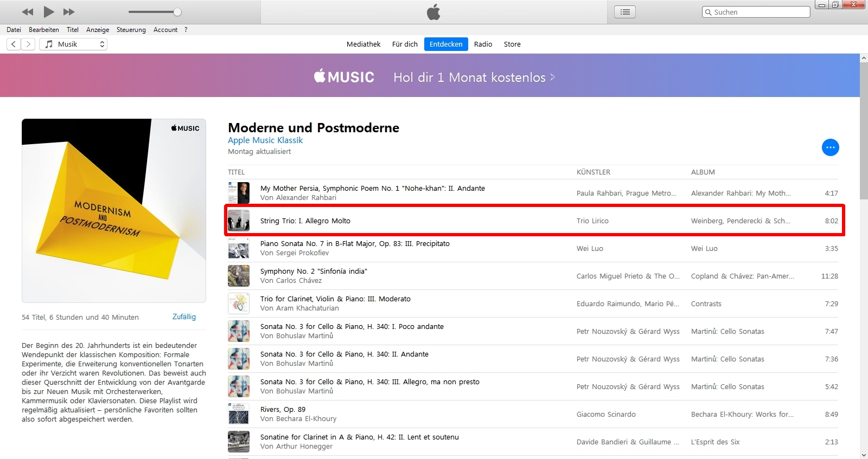Click the Play button
The width and height of the screenshot is (868, 459).
point(49,12)
